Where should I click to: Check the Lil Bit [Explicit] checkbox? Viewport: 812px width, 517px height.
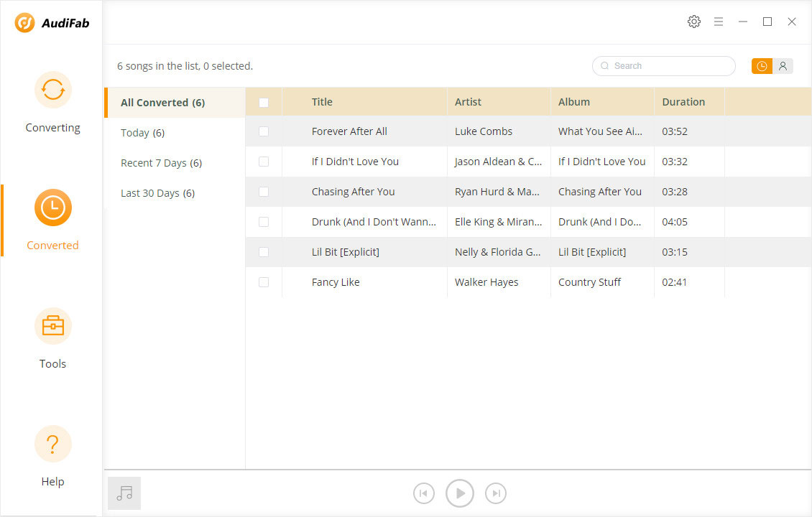point(264,252)
